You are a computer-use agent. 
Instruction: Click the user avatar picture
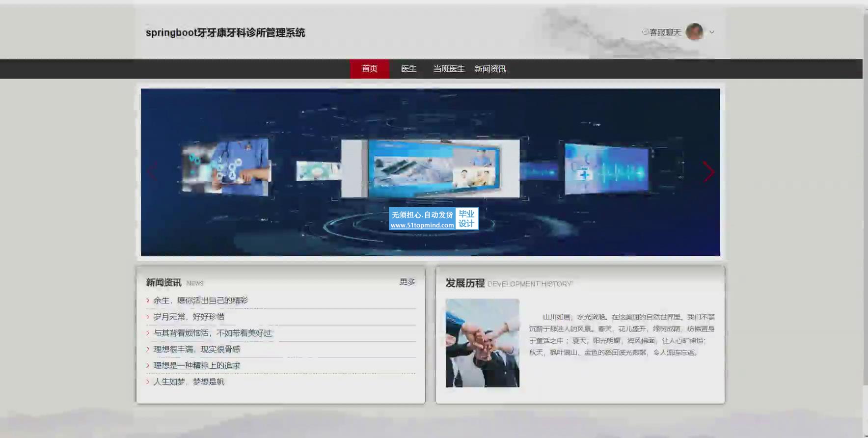coord(694,32)
